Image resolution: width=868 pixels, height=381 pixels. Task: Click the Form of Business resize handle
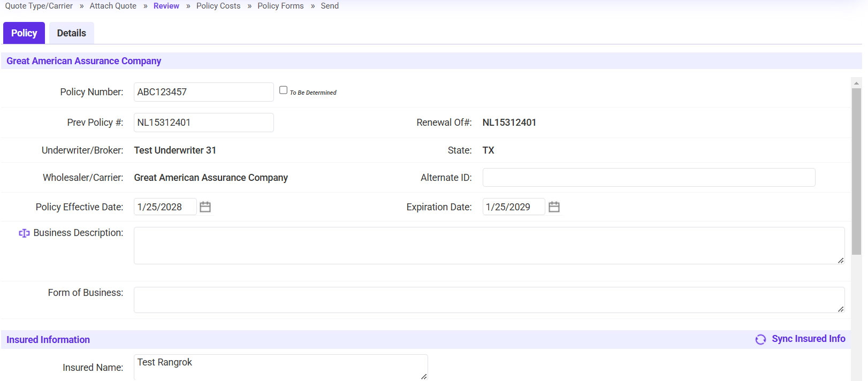click(841, 309)
